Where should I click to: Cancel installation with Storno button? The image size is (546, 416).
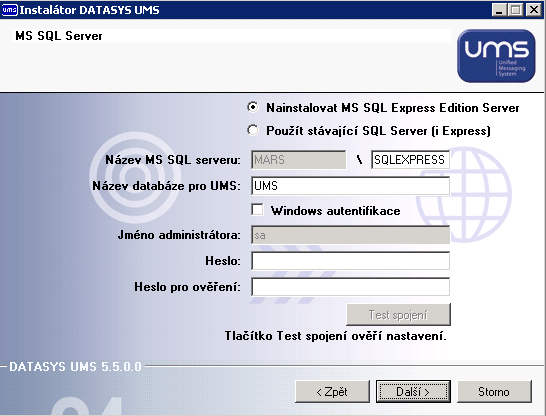pyautogui.click(x=494, y=392)
